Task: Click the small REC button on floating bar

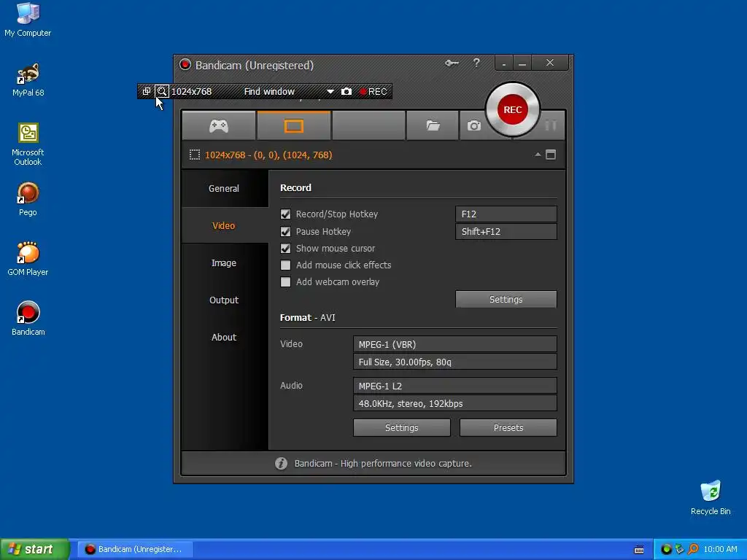Action: pyautogui.click(x=373, y=91)
